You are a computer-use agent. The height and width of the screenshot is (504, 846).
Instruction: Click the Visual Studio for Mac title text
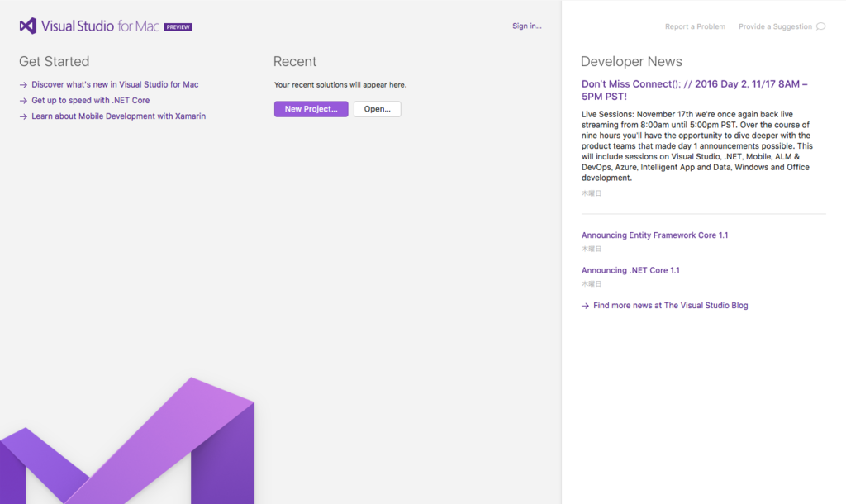(100, 26)
